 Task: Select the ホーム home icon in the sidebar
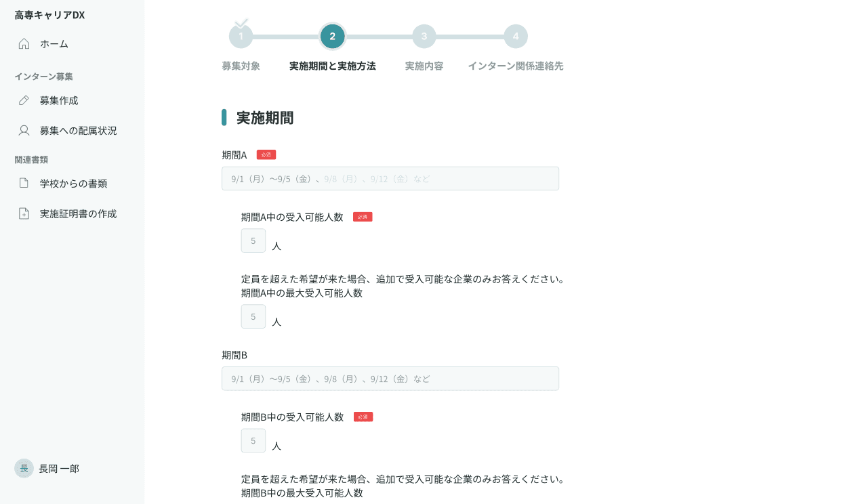coord(24,43)
